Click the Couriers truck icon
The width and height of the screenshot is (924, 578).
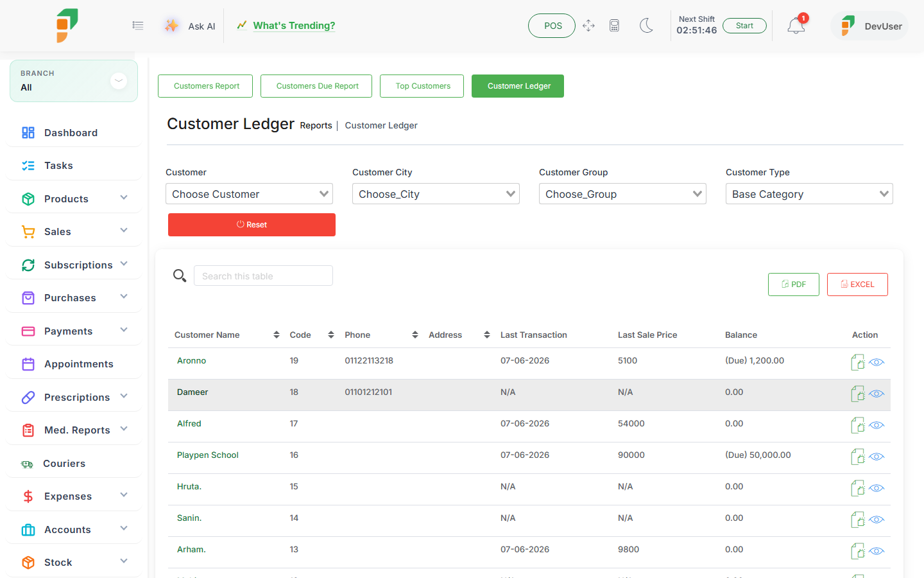pyautogui.click(x=27, y=464)
